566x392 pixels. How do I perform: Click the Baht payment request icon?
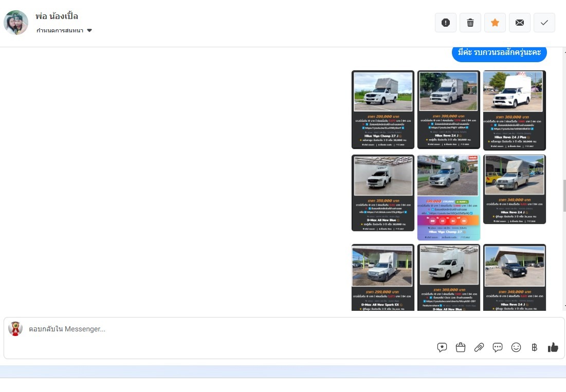pyautogui.click(x=534, y=347)
